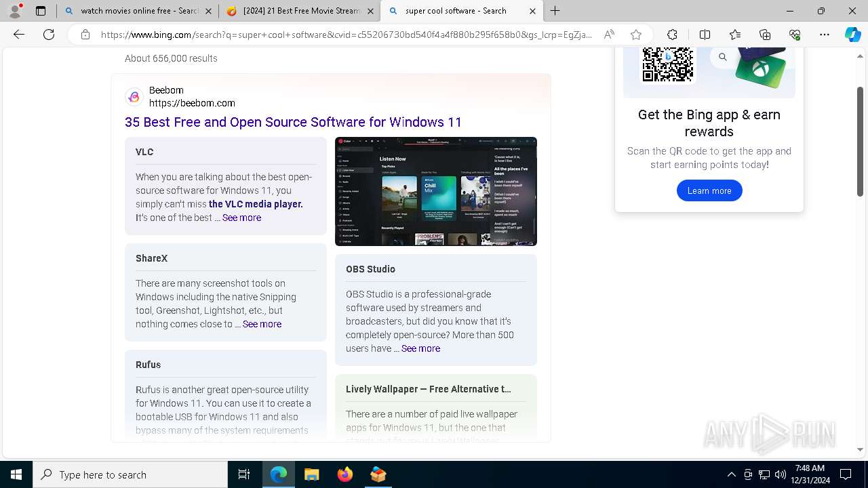Viewport: 868px width, 488px height.
Task: Select the ShareX card heading
Action: (x=151, y=258)
